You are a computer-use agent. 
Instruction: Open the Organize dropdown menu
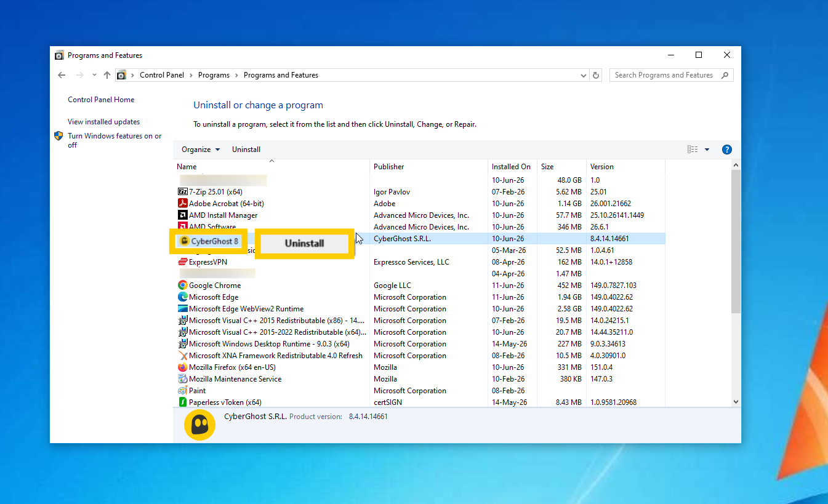coord(201,150)
